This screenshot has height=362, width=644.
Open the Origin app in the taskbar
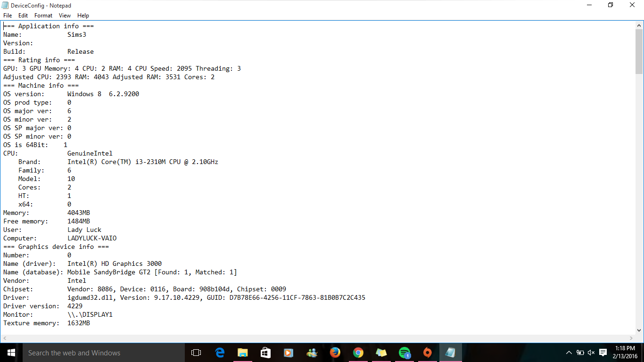[x=427, y=353]
